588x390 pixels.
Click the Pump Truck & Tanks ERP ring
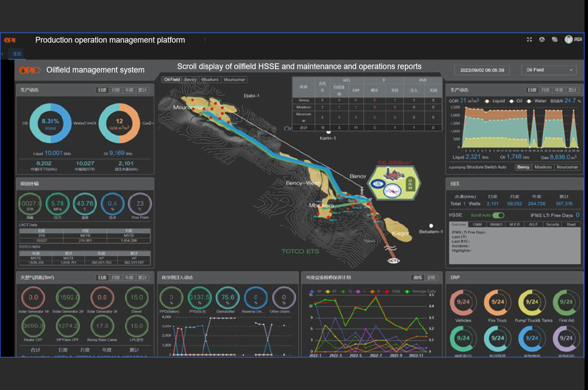pos(532,302)
